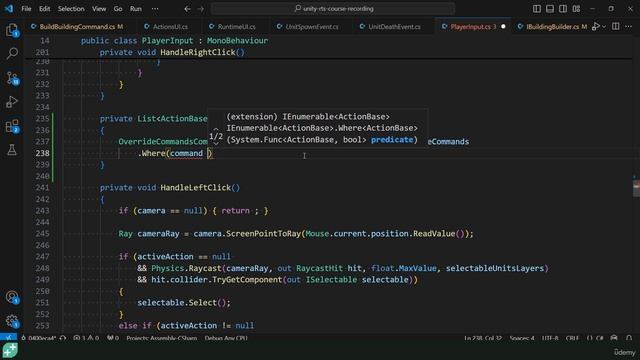Toggle bottom panel layout icon
The width and height of the screenshot is (640, 360).
pos(550,9)
